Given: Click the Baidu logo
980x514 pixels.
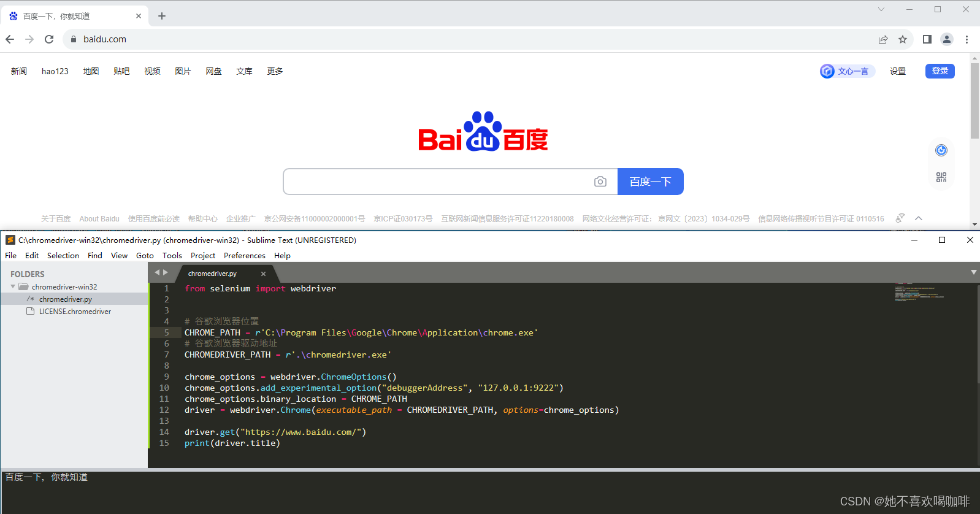Looking at the screenshot, I should click(483, 131).
